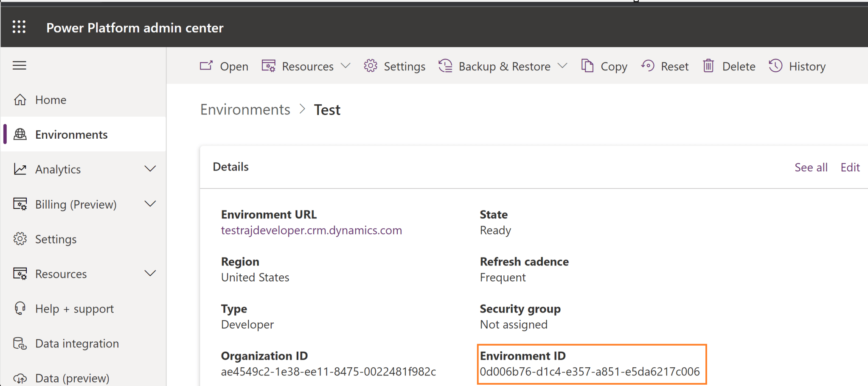Open the testrajdeveloper.crm.dynamics.com URL
Viewport: 868px width, 386px height.
pyautogui.click(x=311, y=230)
